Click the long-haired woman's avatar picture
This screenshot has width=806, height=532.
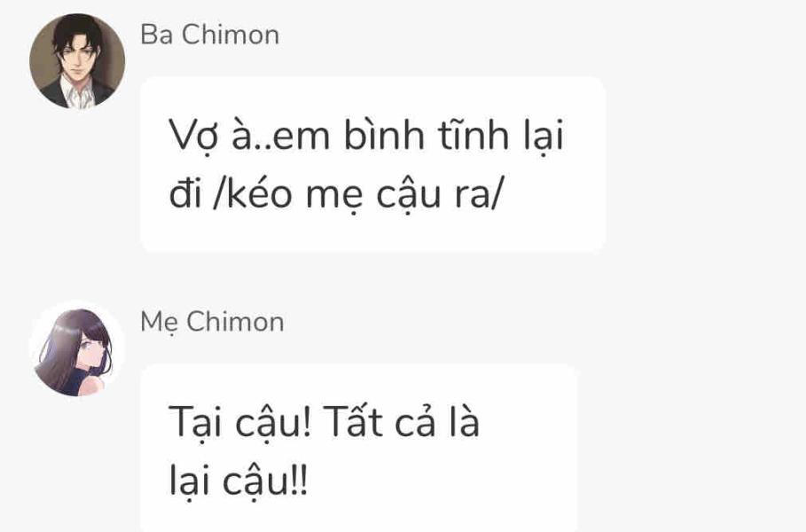(x=77, y=349)
